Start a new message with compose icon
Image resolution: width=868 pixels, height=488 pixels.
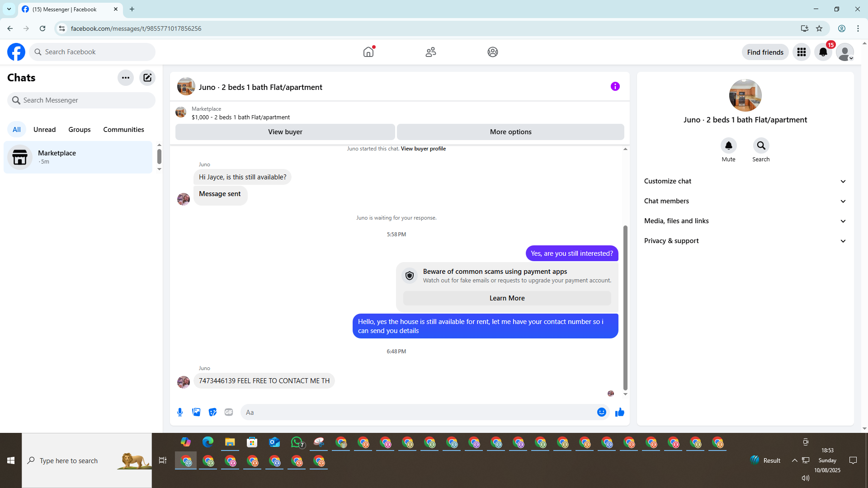pos(147,78)
